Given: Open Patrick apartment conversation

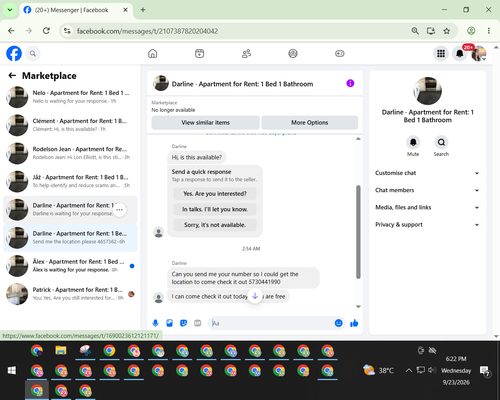Looking at the screenshot, I should pos(70,294).
